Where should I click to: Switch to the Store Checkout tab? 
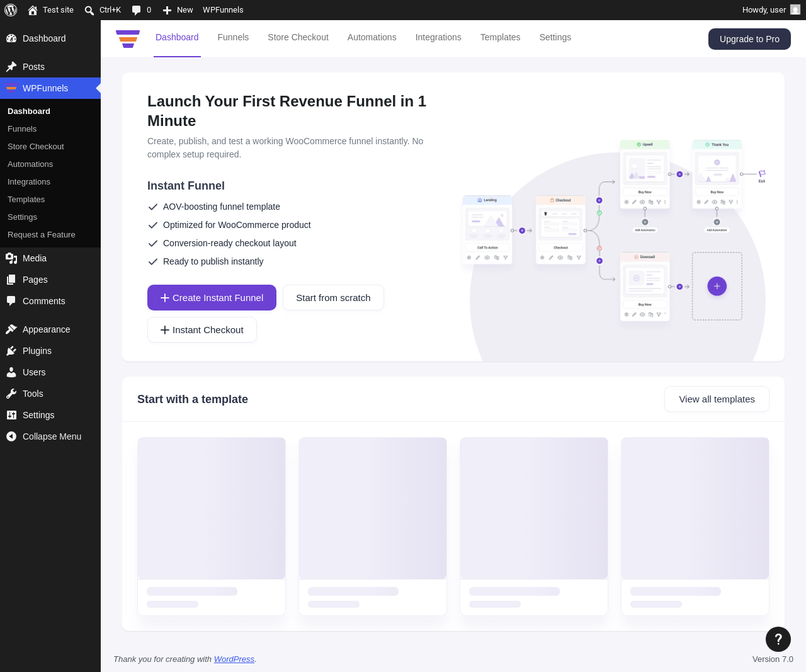pyautogui.click(x=298, y=37)
